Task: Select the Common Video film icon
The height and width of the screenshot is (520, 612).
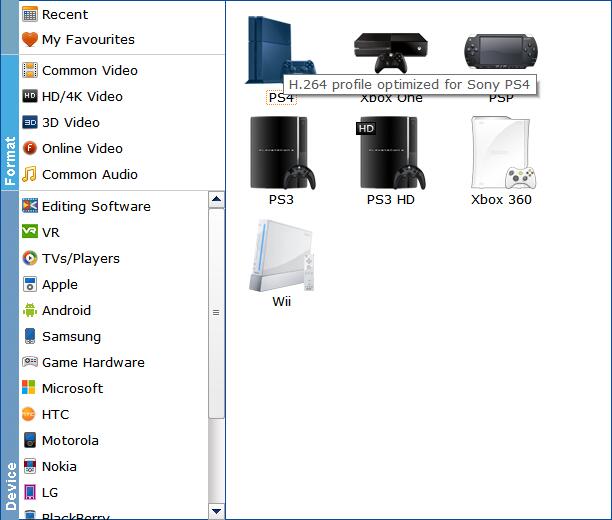Action: click(x=30, y=70)
